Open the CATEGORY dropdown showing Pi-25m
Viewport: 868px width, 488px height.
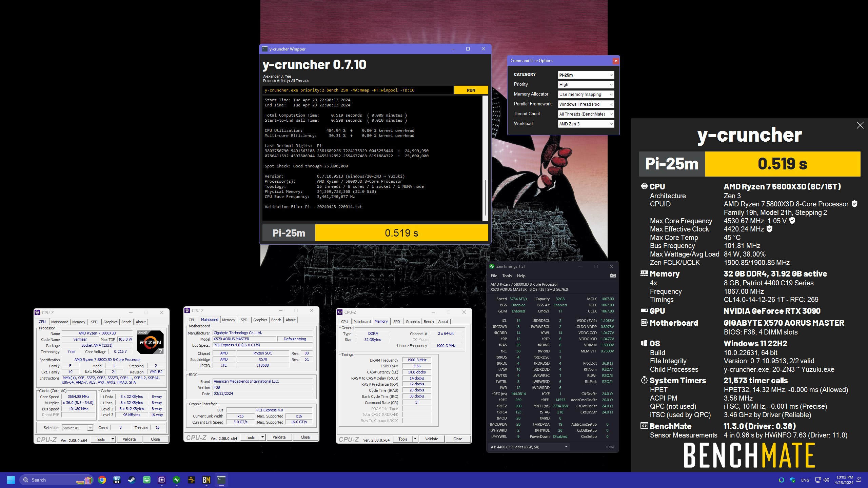[586, 75]
